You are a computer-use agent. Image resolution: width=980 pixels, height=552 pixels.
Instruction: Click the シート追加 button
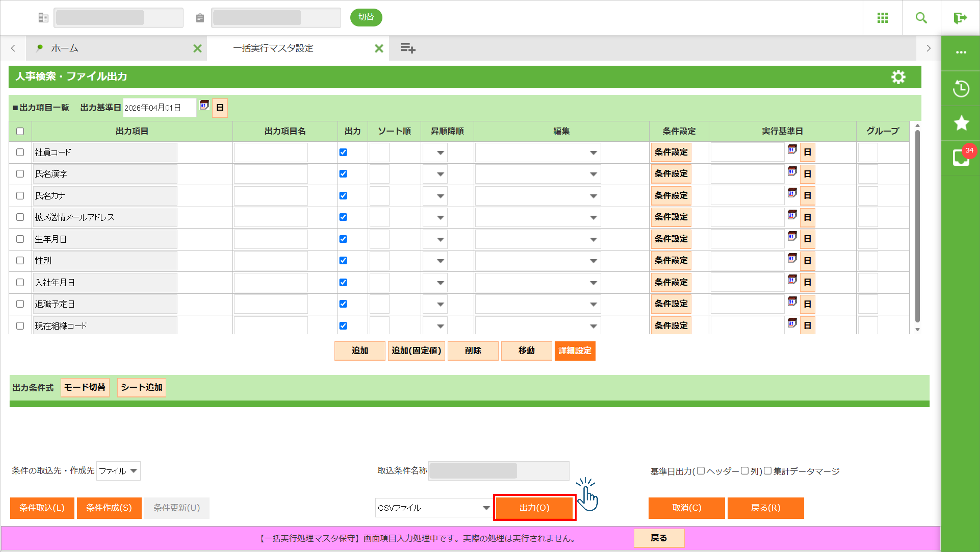tap(142, 387)
